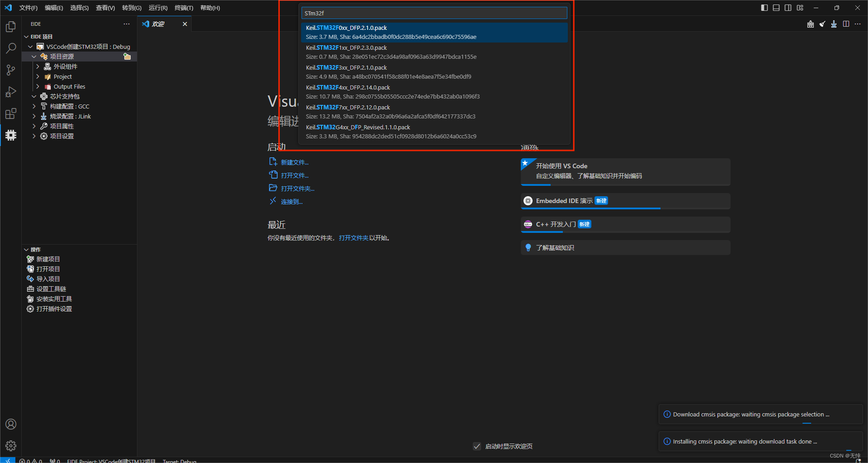Click the 安装实用工具 operation
Viewport: 868px width, 463px height.
coord(54,299)
